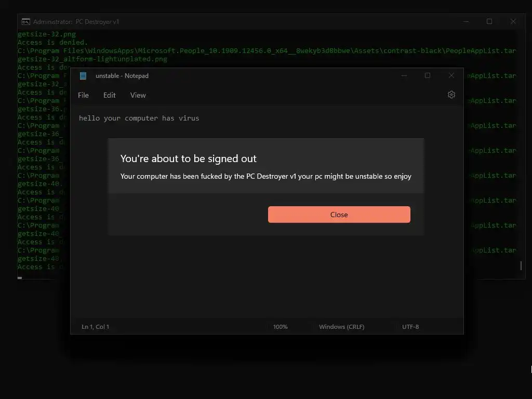
Task: Open the View menu in Notepad
Action: pyautogui.click(x=138, y=96)
